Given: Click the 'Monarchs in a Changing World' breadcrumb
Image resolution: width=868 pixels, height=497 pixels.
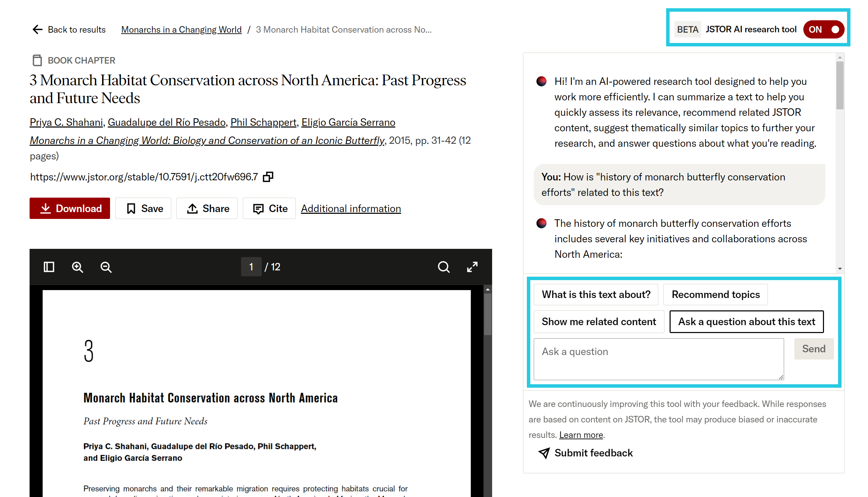Looking at the screenshot, I should (x=181, y=29).
